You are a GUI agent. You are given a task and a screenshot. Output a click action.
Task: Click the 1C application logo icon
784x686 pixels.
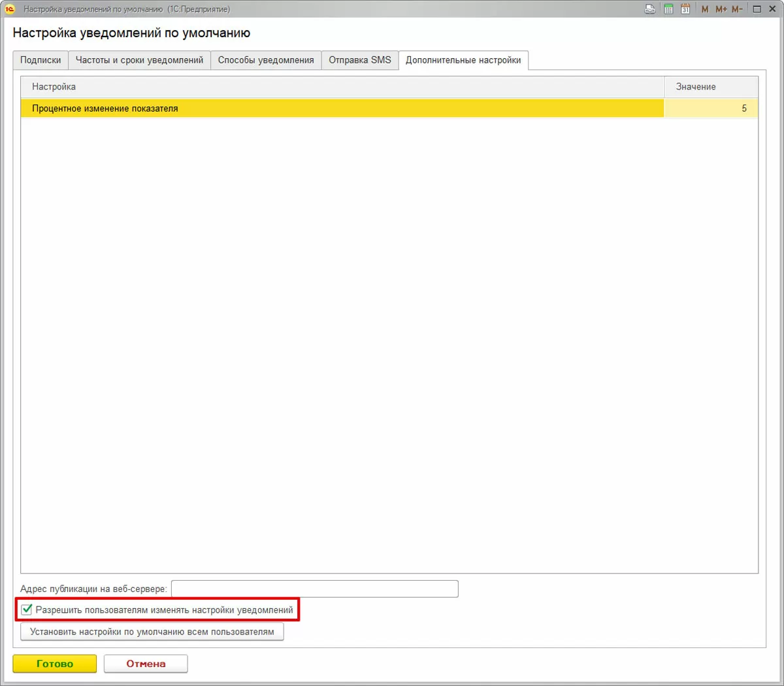[x=10, y=9]
